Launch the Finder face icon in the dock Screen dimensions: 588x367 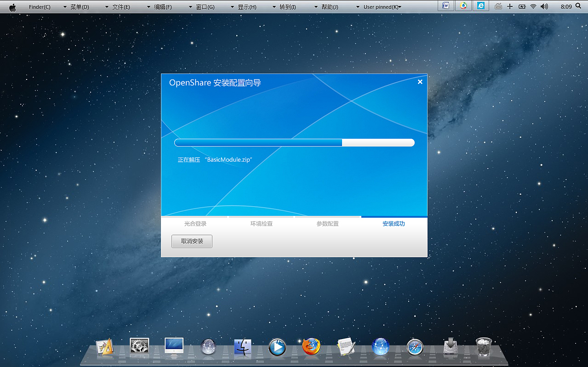[x=243, y=347]
